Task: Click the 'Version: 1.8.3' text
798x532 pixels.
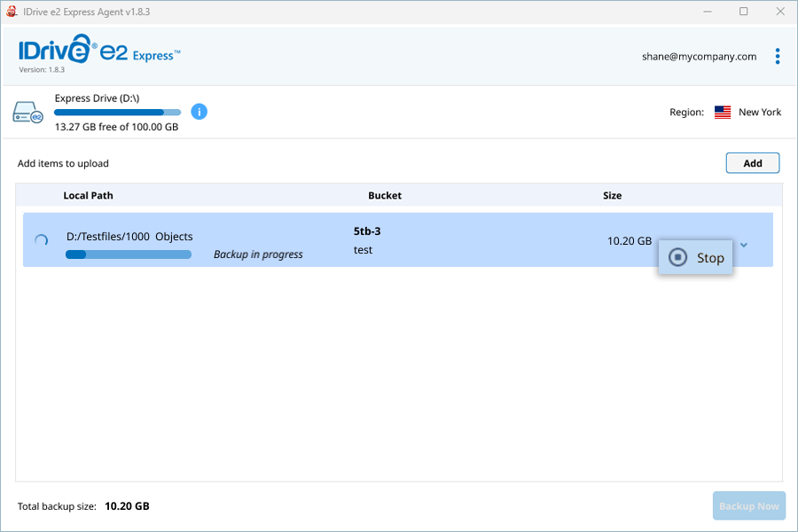Action: [x=42, y=70]
